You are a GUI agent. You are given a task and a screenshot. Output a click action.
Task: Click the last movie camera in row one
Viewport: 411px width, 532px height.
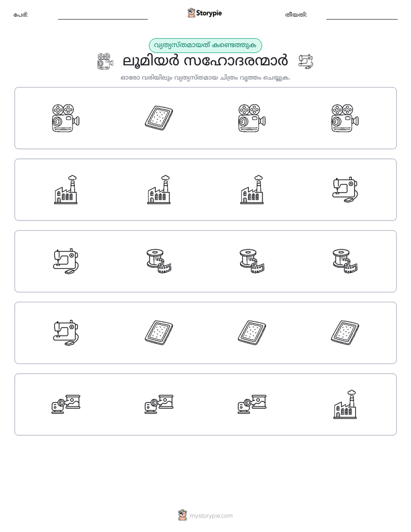point(345,118)
